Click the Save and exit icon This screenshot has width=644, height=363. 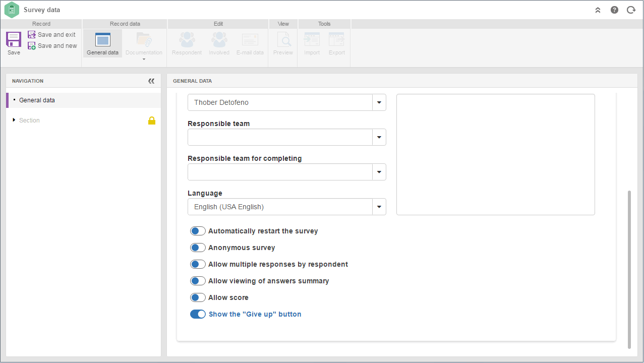(32, 35)
